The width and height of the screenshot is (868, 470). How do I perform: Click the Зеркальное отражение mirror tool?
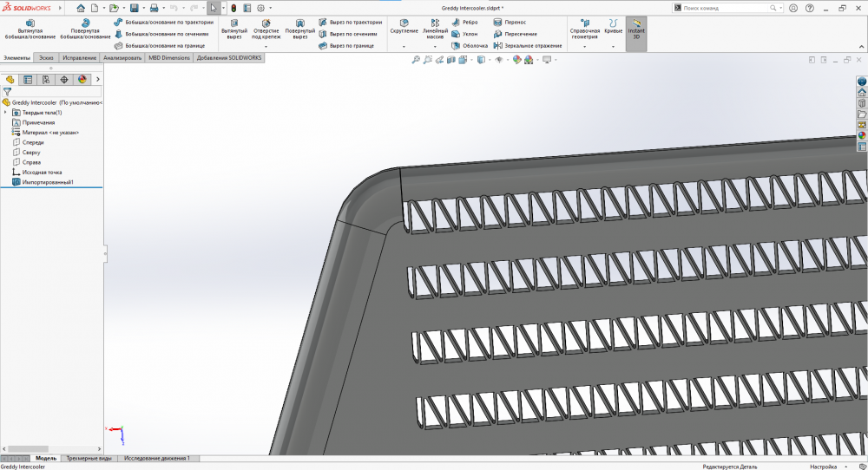528,45
